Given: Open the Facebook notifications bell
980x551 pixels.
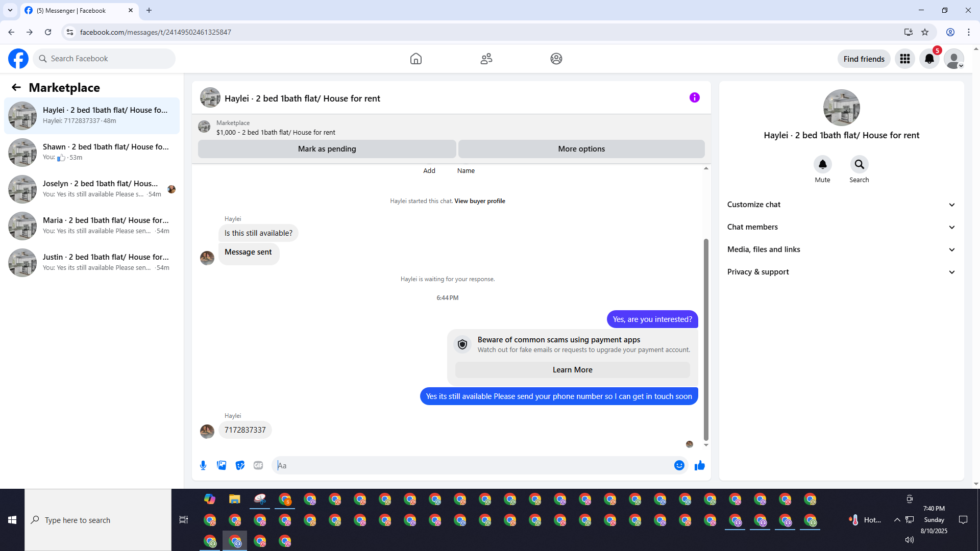Looking at the screenshot, I should pos(929,59).
